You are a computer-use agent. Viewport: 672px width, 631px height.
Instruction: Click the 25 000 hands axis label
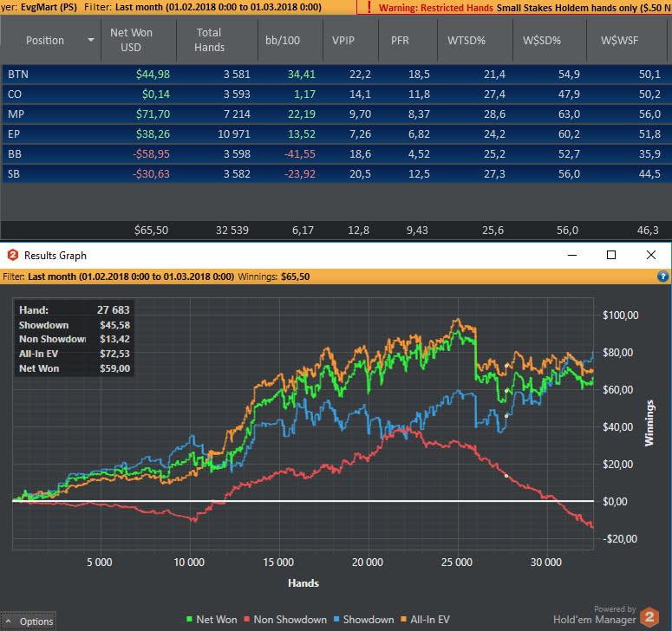click(x=456, y=562)
